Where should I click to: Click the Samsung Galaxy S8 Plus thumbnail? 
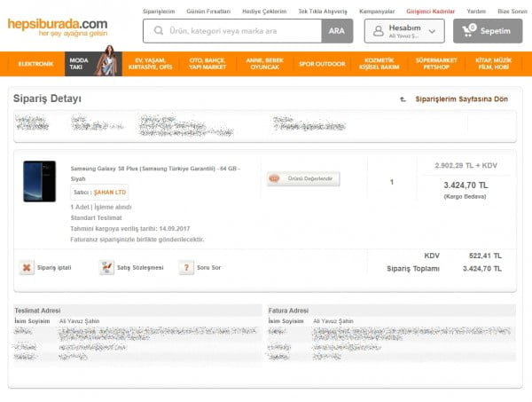coord(39,182)
